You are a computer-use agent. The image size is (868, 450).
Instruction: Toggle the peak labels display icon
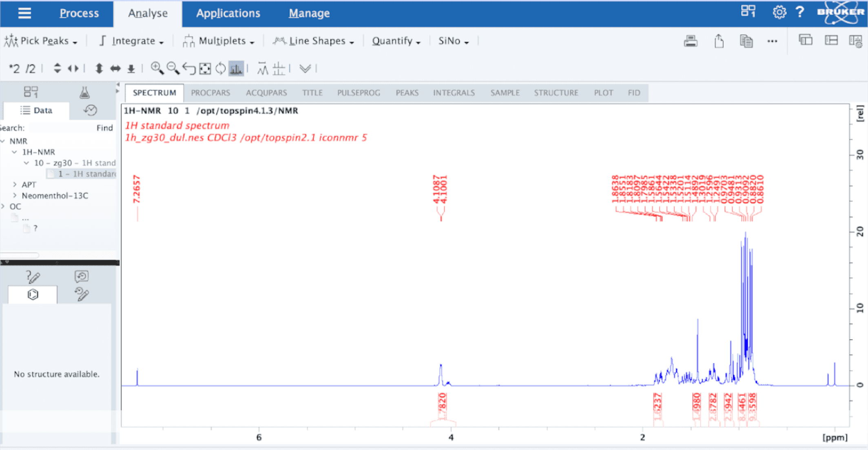263,69
